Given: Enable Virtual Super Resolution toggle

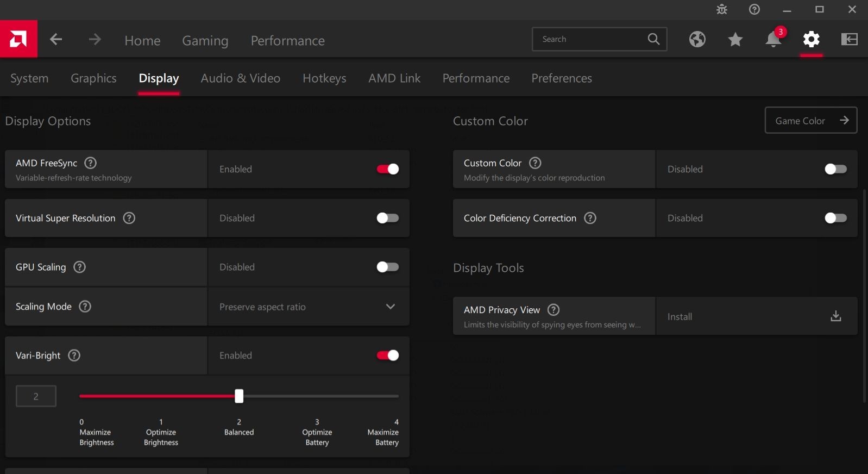Looking at the screenshot, I should coord(388,218).
